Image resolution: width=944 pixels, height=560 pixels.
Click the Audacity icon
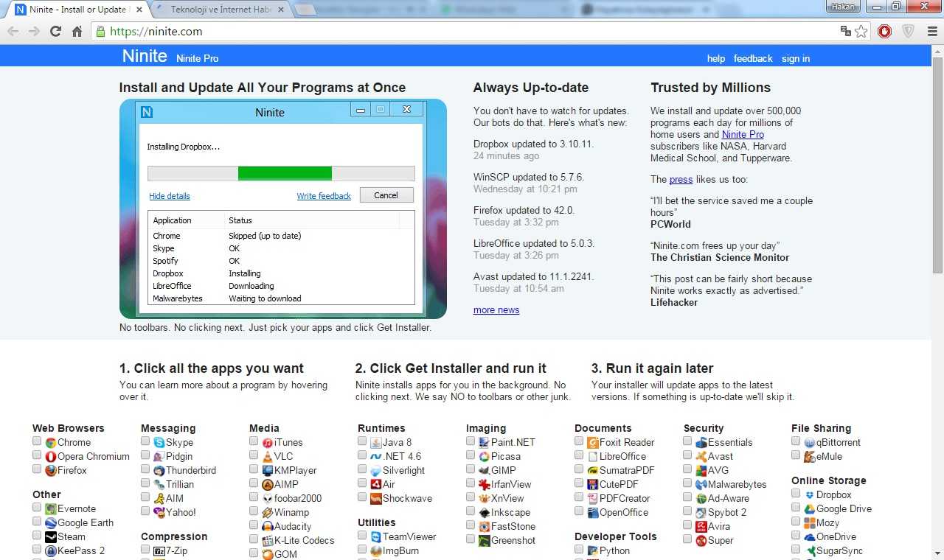tap(268, 527)
